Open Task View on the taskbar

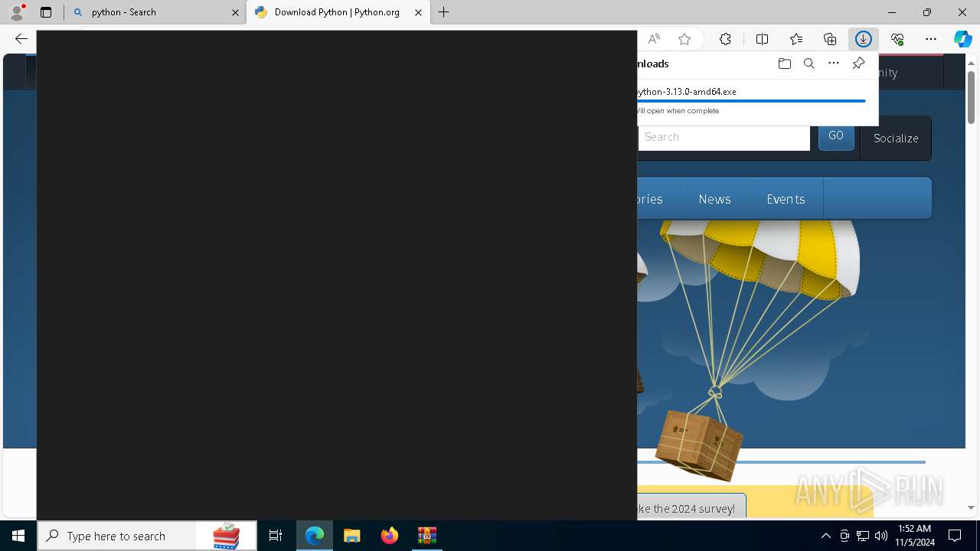276,536
